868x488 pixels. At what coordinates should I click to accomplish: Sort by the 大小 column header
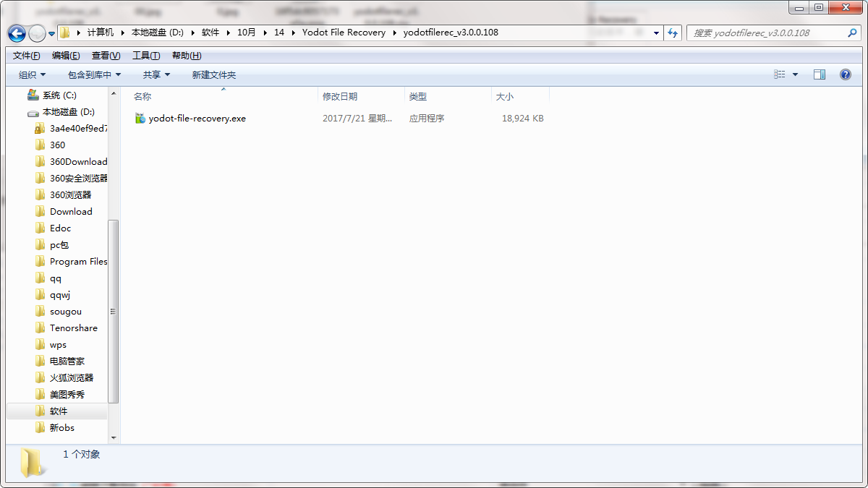[504, 96]
